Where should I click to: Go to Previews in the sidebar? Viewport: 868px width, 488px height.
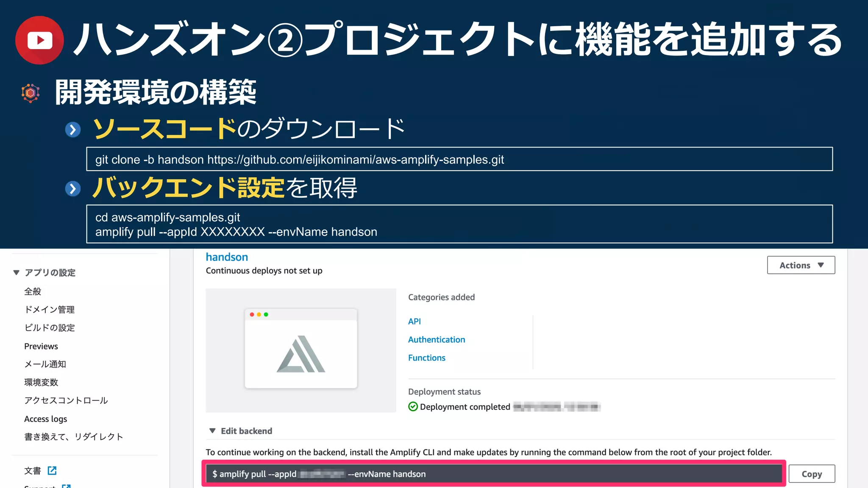point(41,346)
